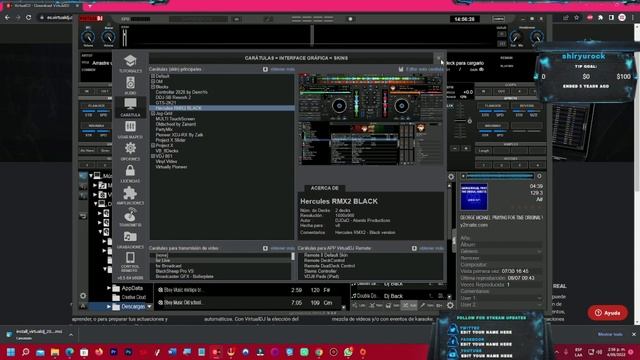Viewport: 640px width, 360px height.
Task: Open the Control Remoto section
Action: click(130, 262)
